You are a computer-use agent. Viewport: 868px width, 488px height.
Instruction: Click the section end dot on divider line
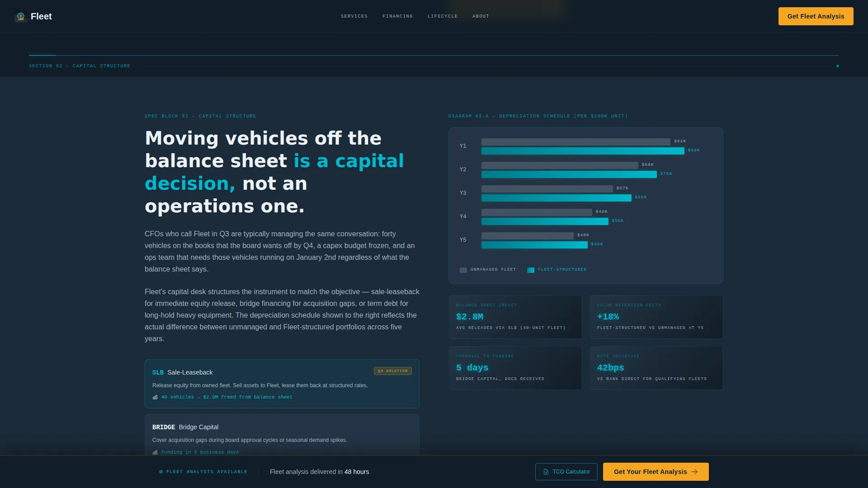tap(838, 66)
